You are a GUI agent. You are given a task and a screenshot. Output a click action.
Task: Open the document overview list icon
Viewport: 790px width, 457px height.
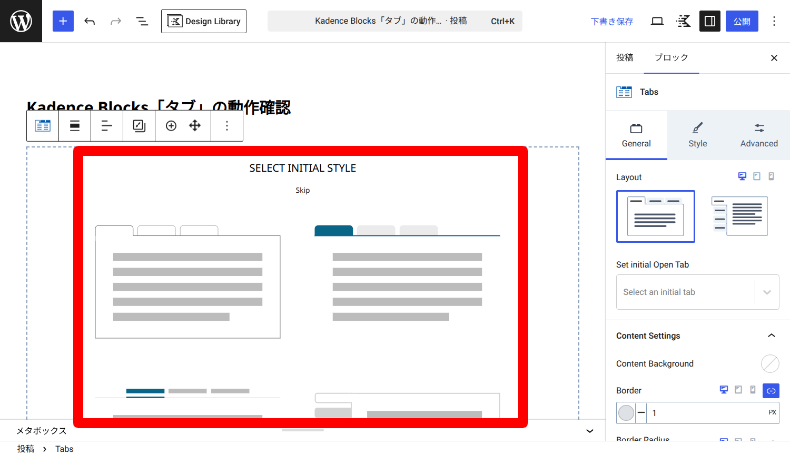click(x=142, y=21)
